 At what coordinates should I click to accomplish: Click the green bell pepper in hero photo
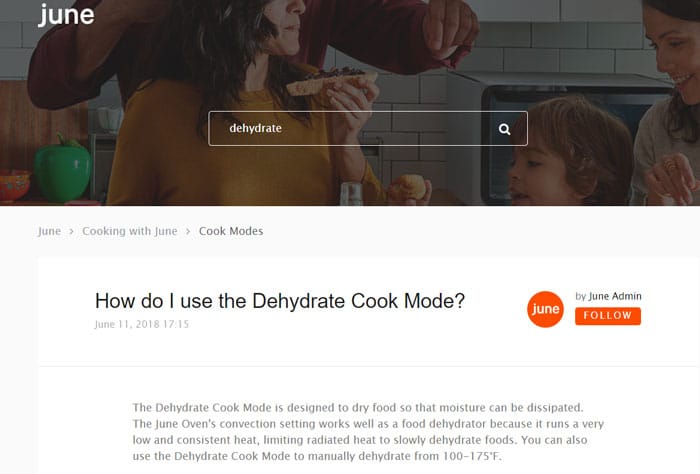[62, 170]
